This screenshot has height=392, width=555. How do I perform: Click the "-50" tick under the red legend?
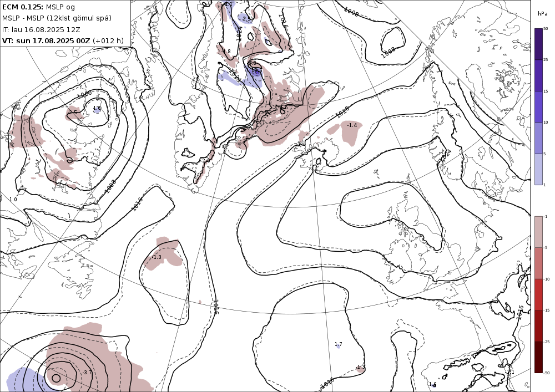547,373
